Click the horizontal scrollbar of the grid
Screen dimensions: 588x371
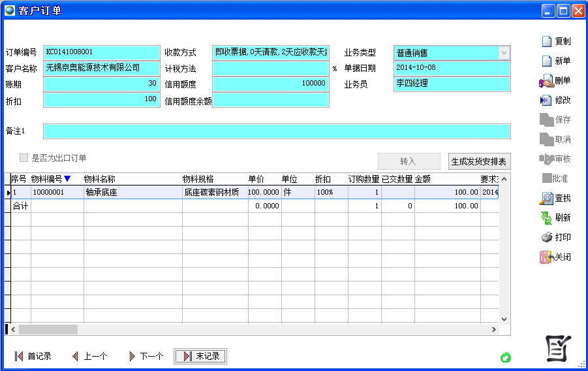pyautogui.click(x=261, y=329)
